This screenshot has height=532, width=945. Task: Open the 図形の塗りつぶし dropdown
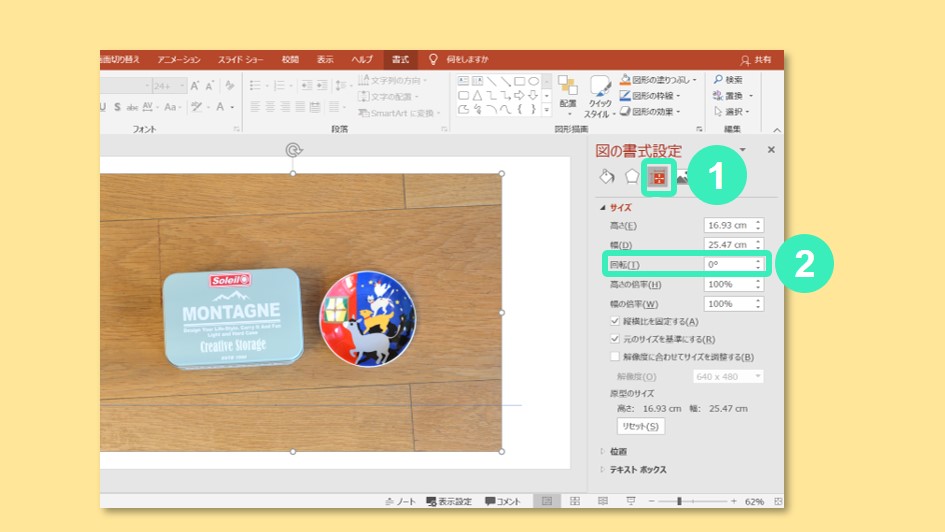click(x=656, y=79)
